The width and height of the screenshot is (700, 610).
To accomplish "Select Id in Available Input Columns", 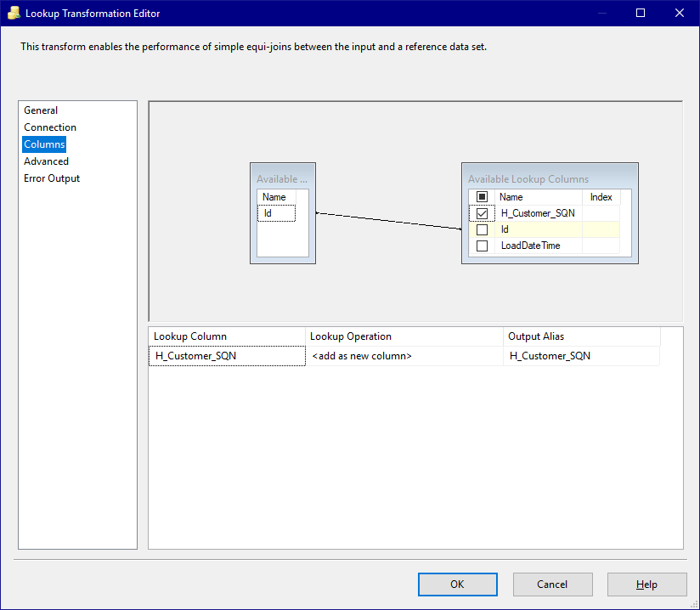I will [276, 213].
